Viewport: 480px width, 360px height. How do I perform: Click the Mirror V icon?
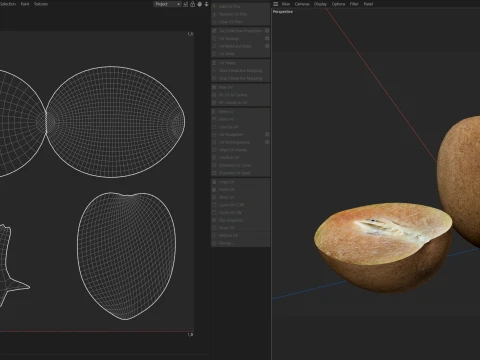coord(214,119)
